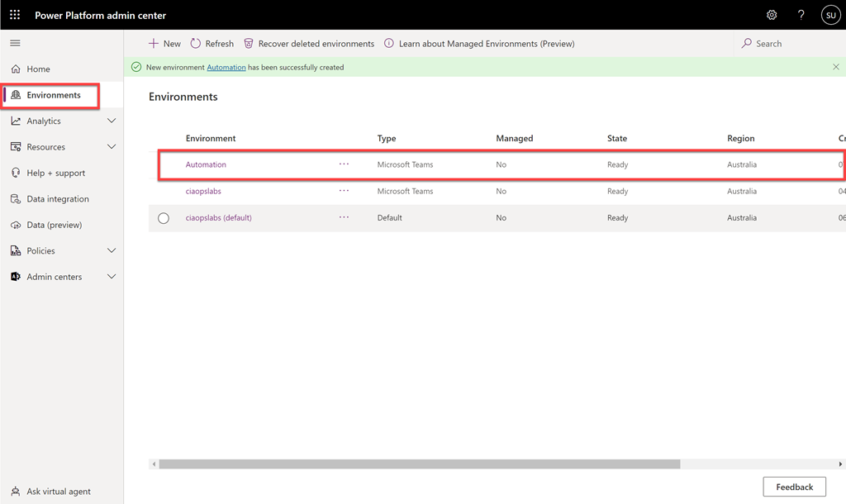Dismiss the success notification banner
846x504 pixels.
click(835, 67)
